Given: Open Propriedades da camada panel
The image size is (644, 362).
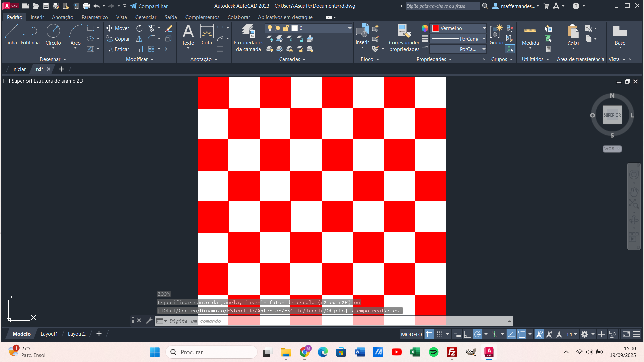Looking at the screenshot, I should 248,38.
